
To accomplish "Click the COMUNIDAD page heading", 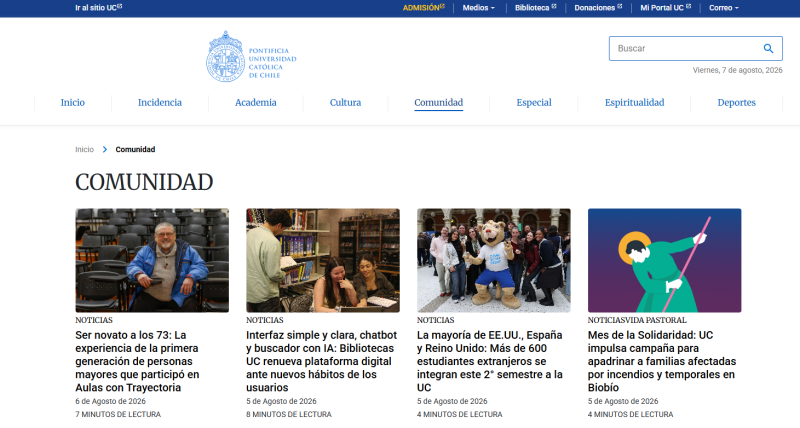I will point(144,182).
